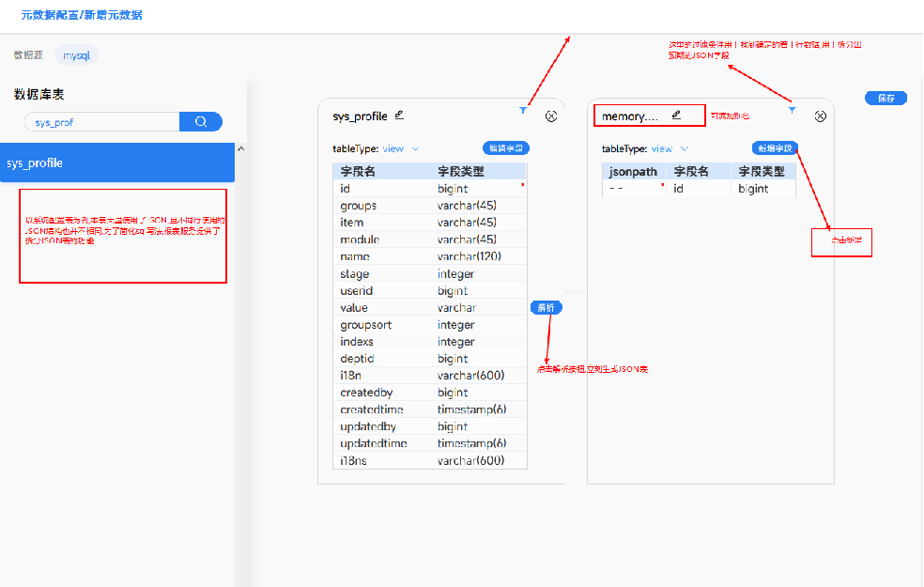Click the jsonpath column header in memory table
924x587 pixels.
click(633, 172)
